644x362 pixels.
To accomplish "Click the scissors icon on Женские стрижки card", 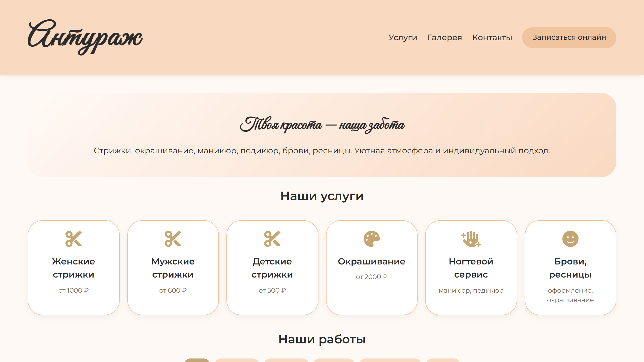I will (x=73, y=239).
